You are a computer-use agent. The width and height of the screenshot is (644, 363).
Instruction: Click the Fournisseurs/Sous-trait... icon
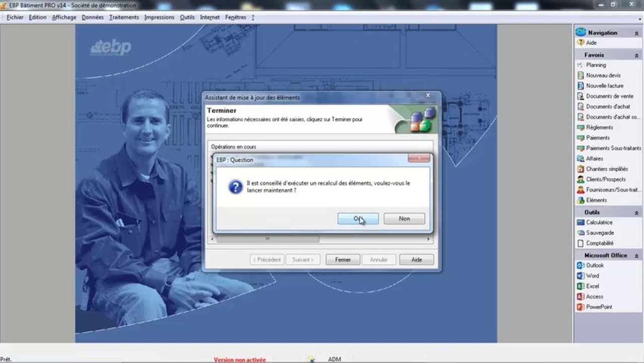click(x=581, y=190)
